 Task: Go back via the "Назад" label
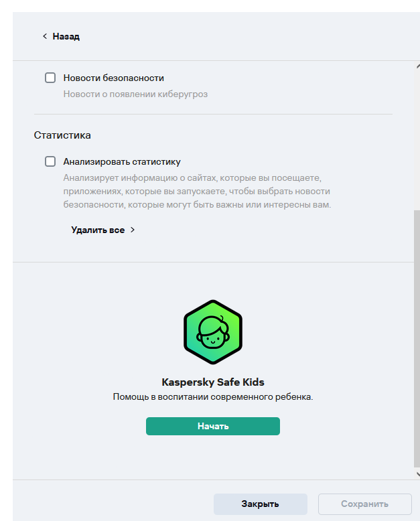coord(66,36)
